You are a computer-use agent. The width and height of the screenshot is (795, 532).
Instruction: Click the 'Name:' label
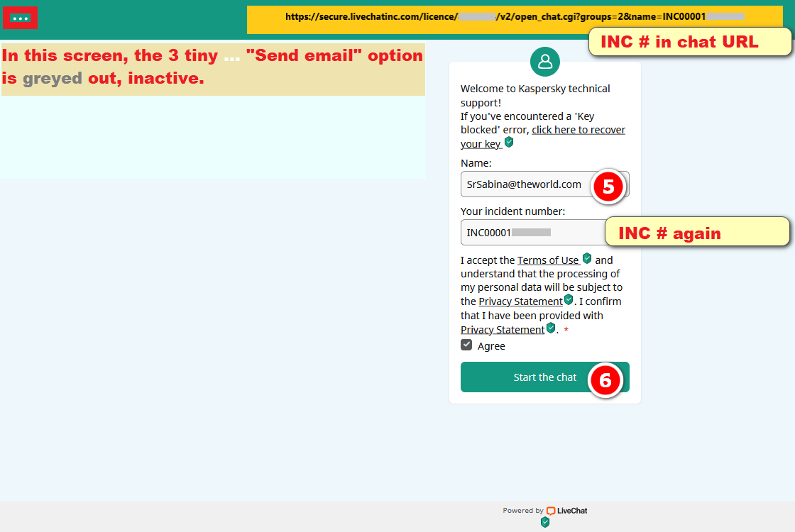click(x=476, y=163)
